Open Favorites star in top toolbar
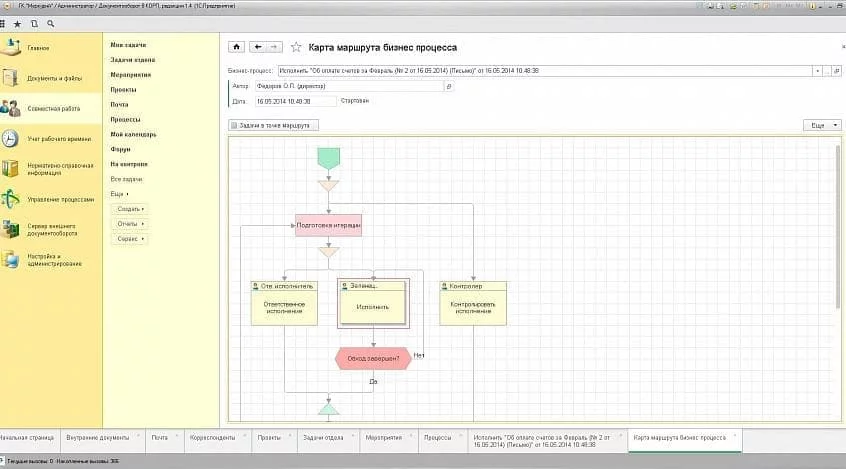846x469 pixels. coord(18,24)
